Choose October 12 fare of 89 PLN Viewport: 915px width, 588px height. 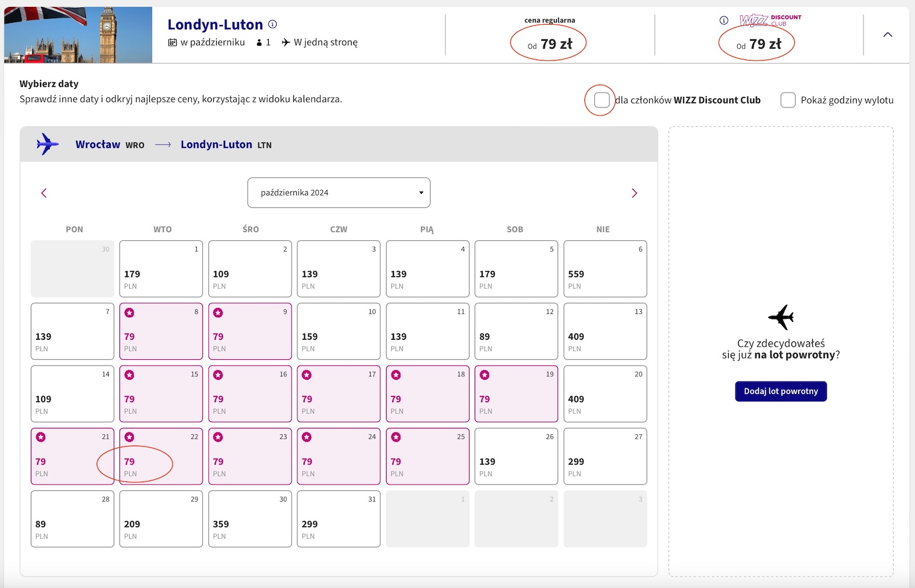pos(516,331)
